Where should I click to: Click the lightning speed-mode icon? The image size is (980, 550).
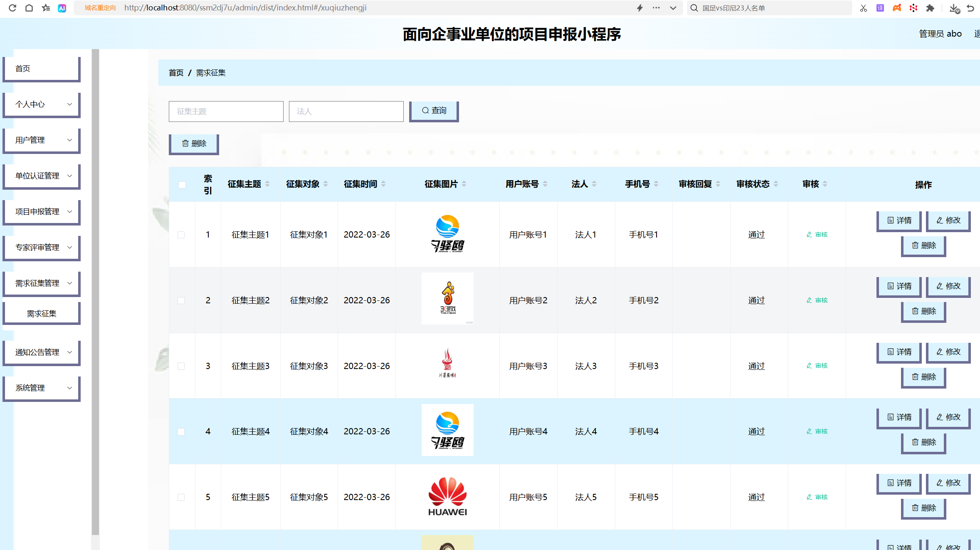(x=640, y=8)
